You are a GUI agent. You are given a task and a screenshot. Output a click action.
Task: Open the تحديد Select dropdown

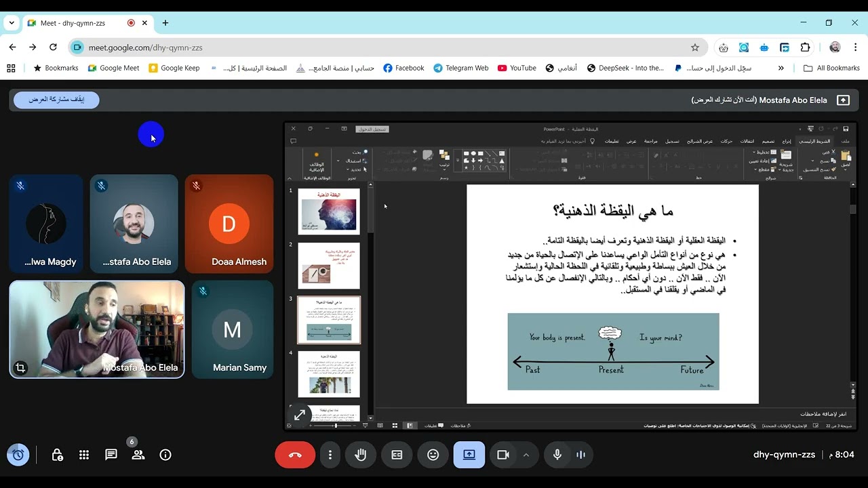[x=357, y=169]
